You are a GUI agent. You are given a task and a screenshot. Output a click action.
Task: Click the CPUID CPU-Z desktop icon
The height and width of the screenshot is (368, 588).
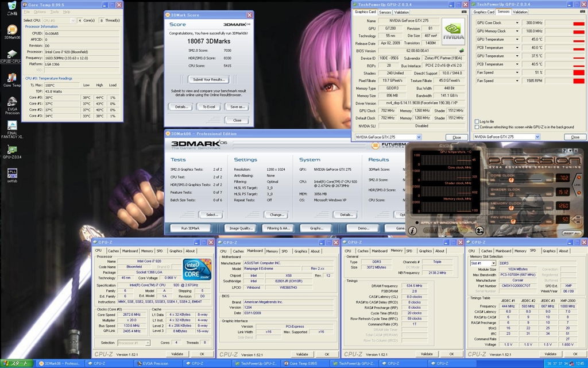(11, 53)
